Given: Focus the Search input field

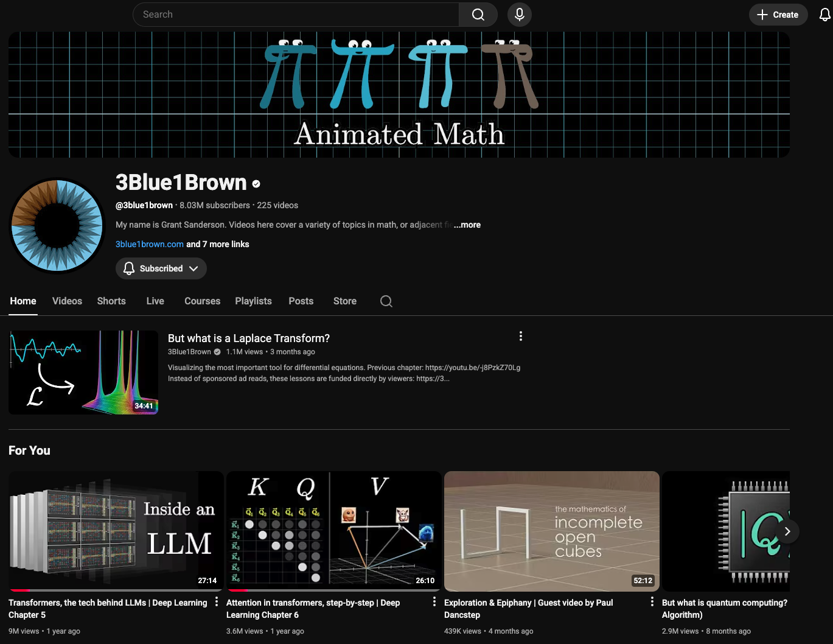Looking at the screenshot, I should coord(296,15).
